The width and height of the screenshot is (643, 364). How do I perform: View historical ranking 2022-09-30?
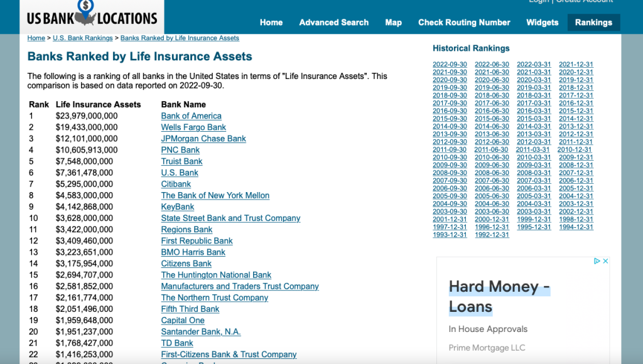(x=450, y=65)
